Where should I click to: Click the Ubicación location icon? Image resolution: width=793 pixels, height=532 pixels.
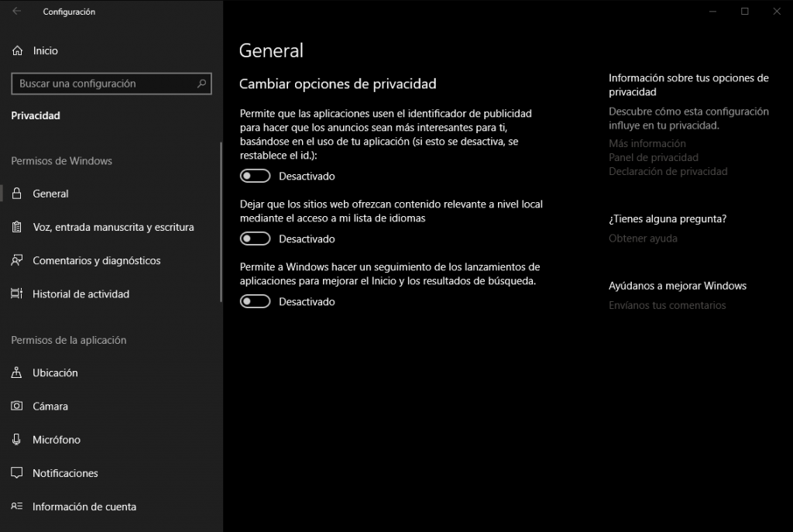pyautogui.click(x=17, y=372)
